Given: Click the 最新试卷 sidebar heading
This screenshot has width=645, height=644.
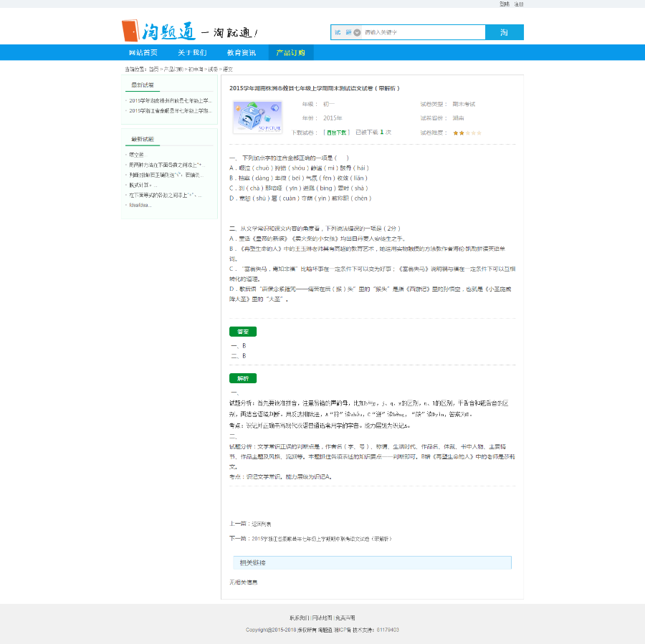Looking at the screenshot, I should coord(143,85).
